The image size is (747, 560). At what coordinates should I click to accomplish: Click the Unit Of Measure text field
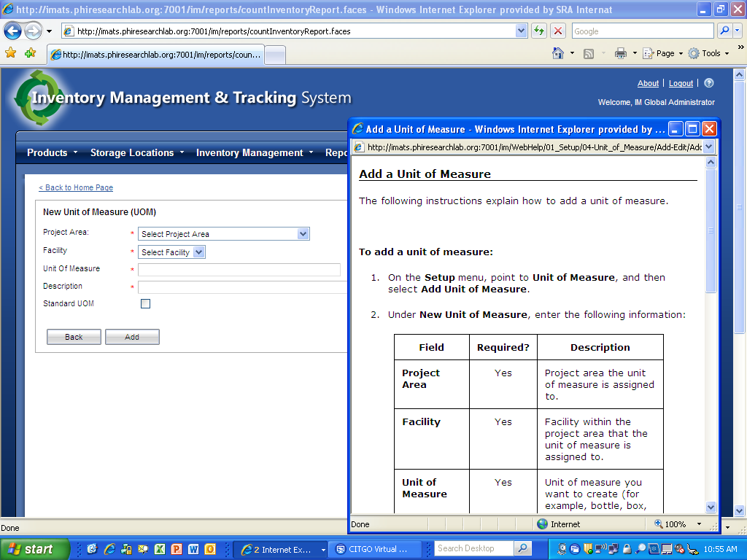coord(239,270)
